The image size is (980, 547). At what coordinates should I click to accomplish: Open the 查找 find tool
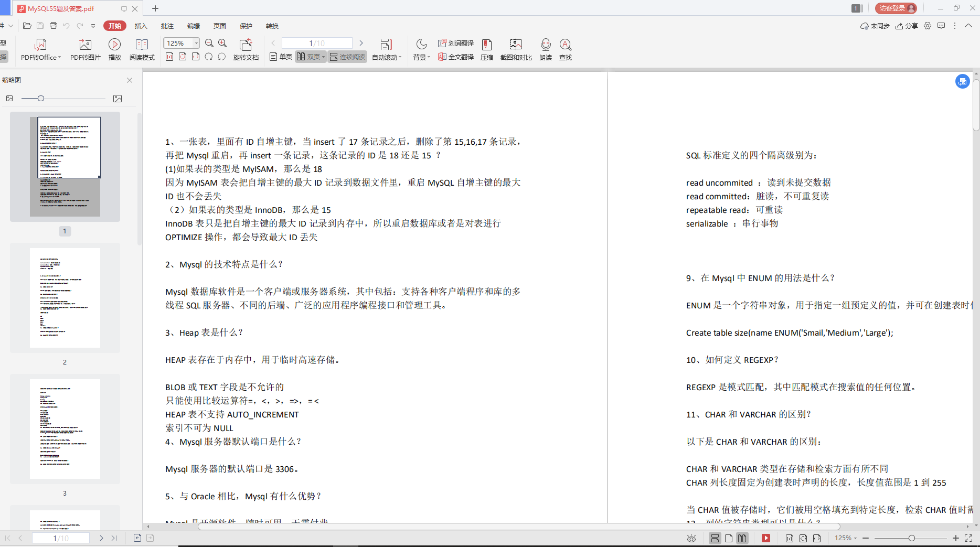565,49
